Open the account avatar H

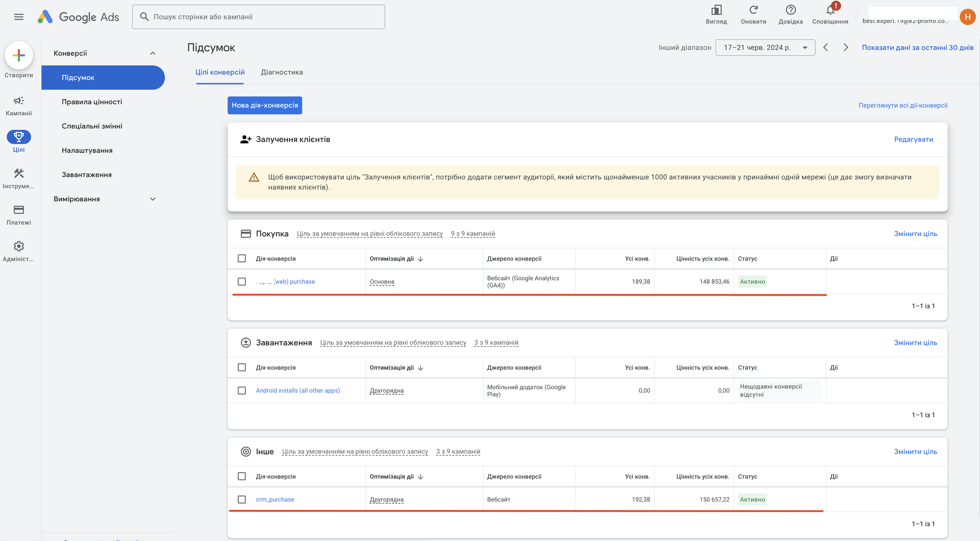(x=968, y=17)
